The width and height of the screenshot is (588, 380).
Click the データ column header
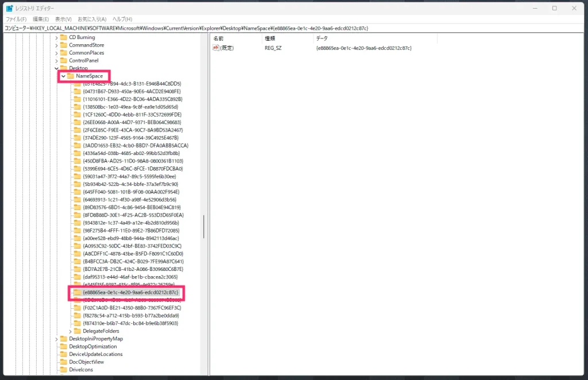point(322,38)
